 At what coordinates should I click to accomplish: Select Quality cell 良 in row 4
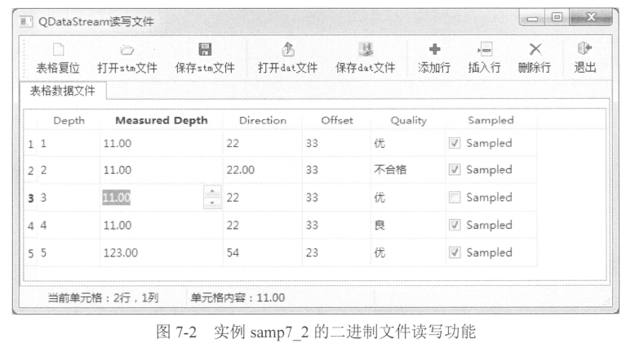(408, 225)
